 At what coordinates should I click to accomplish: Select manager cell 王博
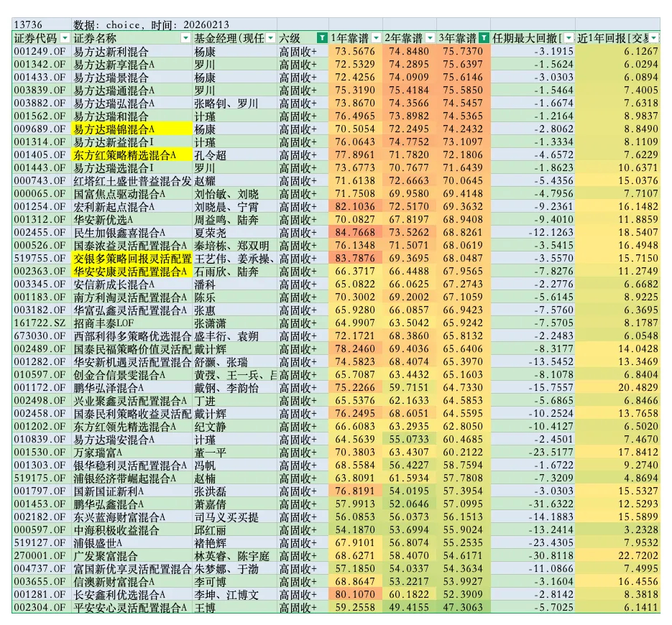click(x=234, y=608)
